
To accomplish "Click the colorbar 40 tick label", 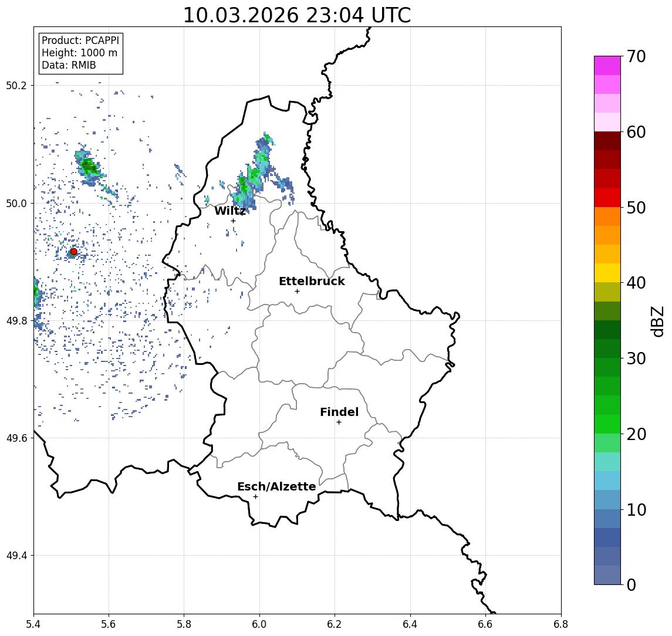I will point(636,283).
